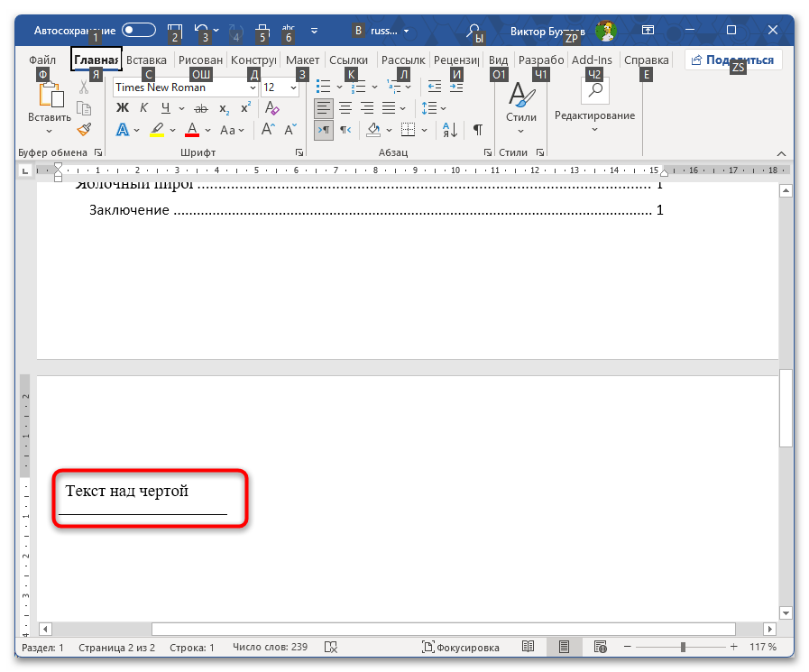Open text effects styled A icon
The image size is (809, 672).
(x=123, y=130)
